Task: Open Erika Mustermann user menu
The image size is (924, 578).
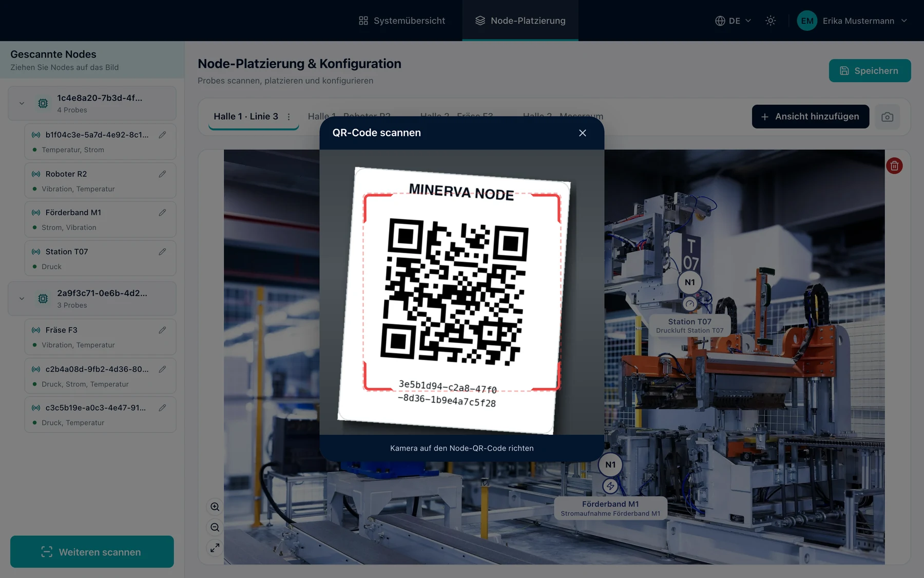Action: tap(852, 21)
